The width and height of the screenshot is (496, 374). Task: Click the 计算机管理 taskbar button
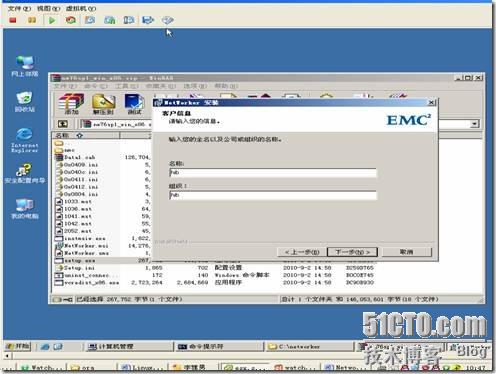tap(129, 347)
